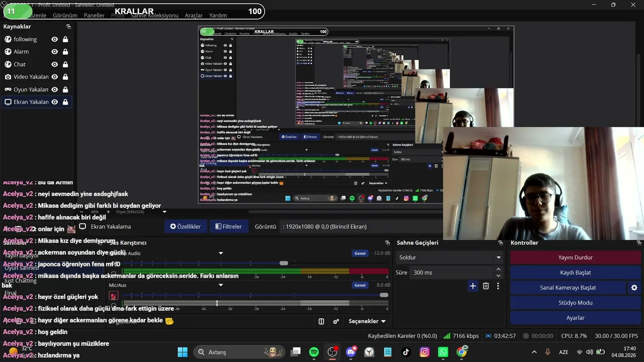This screenshot has width=644, height=362.
Task: Hide the Ekran Yakalama source
Action: 55,102
